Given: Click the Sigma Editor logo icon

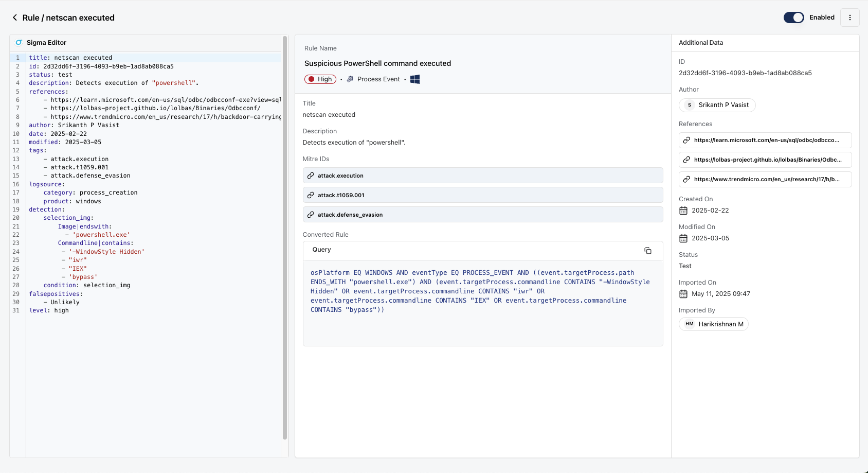Looking at the screenshot, I should (x=19, y=43).
